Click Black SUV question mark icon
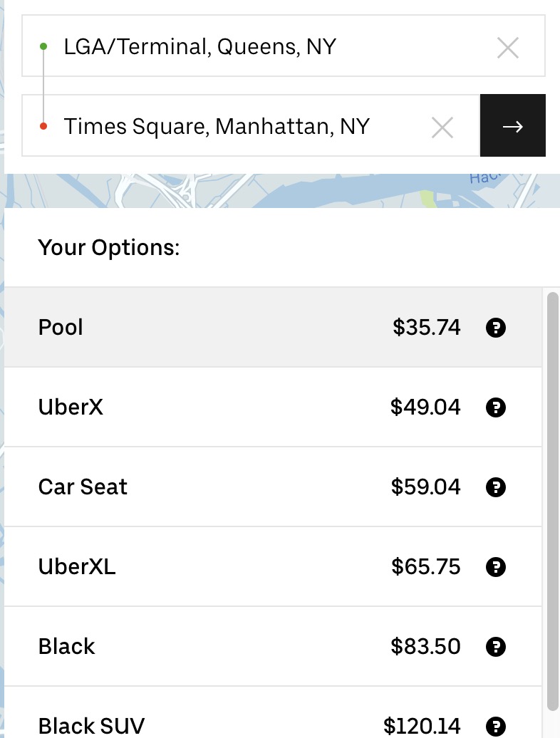560x738 pixels. click(495, 726)
